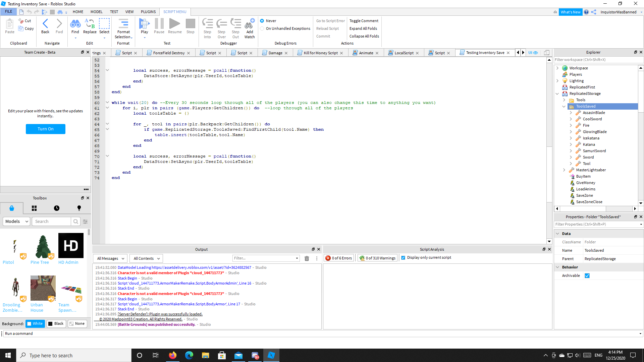The height and width of the screenshot is (362, 644).
Task: Switch to the MODEL ribbon tab
Action: 96,11
